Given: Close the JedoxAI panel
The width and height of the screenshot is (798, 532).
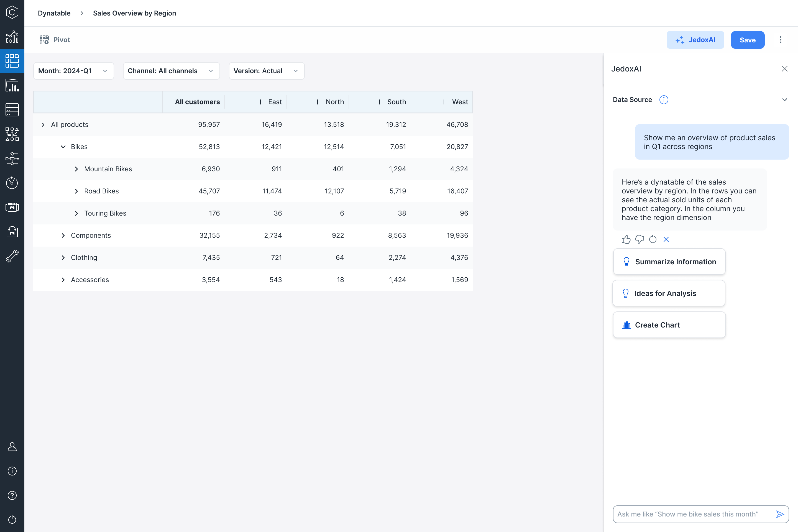Looking at the screenshot, I should click(x=784, y=69).
